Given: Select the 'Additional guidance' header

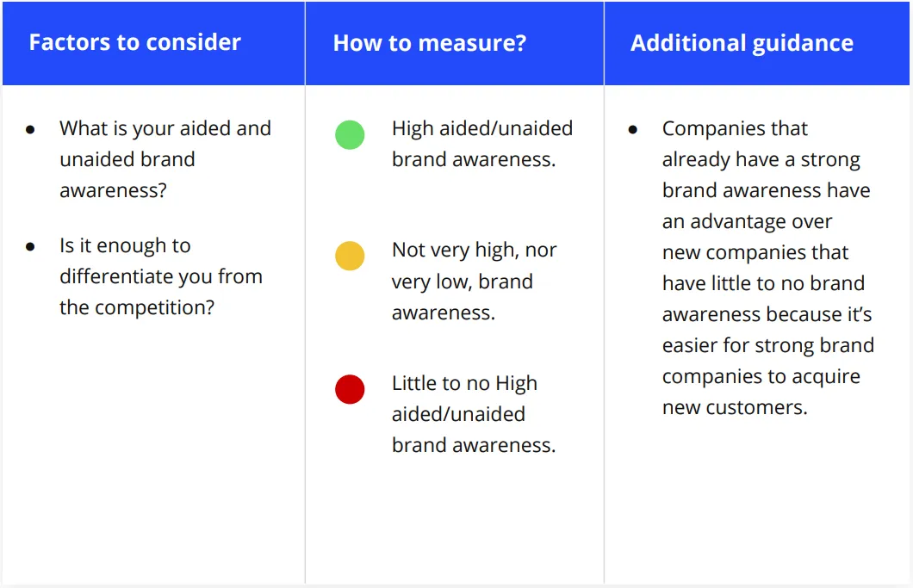Looking at the screenshot, I should point(742,43).
